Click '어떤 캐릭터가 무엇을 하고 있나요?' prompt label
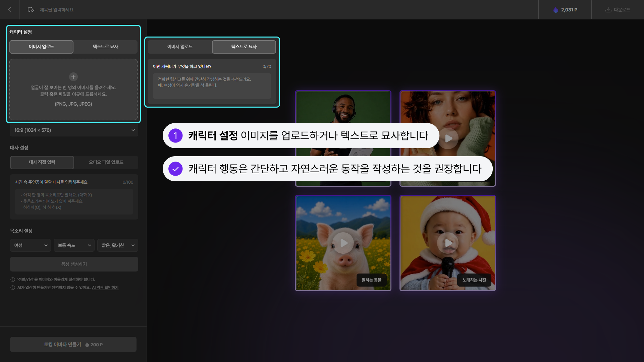The width and height of the screenshot is (644, 362). (182, 67)
